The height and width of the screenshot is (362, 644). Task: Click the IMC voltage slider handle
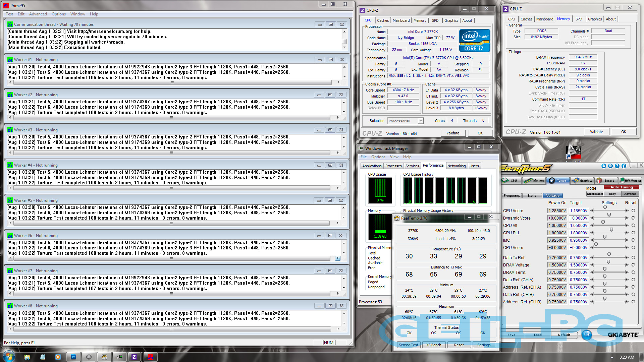click(x=604, y=237)
